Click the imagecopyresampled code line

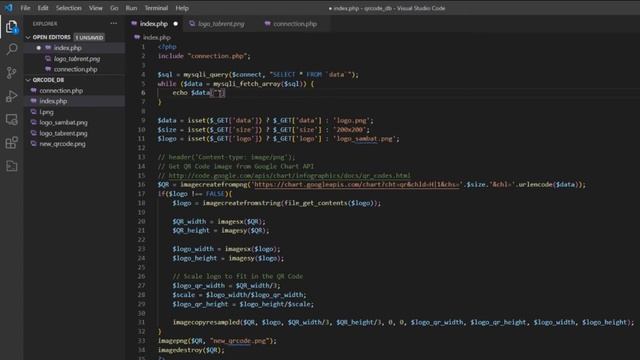403,322
